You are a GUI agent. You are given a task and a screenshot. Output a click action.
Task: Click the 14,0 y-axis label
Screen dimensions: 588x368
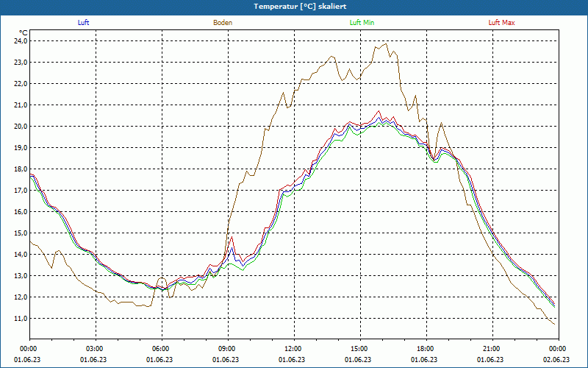[21, 255]
